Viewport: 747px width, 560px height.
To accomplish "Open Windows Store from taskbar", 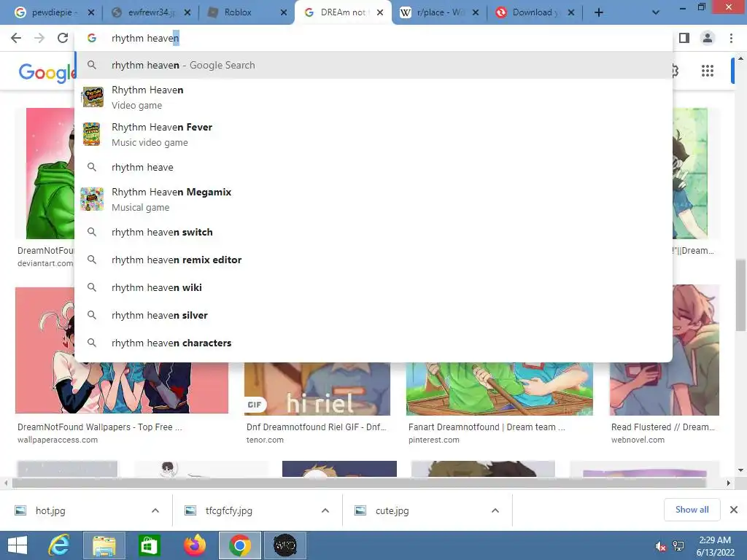I will point(149,545).
